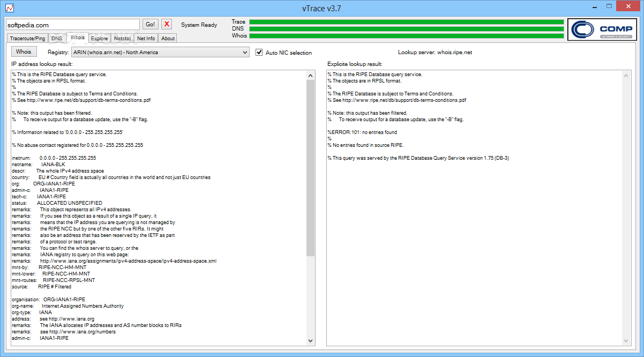Image resolution: width=644 pixels, height=357 pixels.
Task: Maximize the vTrace window
Action: pyautogui.click(x=609, y=8)
